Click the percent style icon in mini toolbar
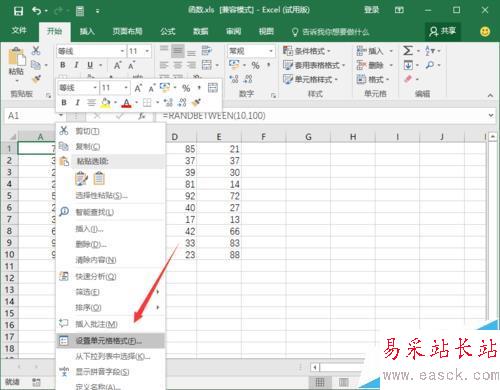 tap(186, 88)
